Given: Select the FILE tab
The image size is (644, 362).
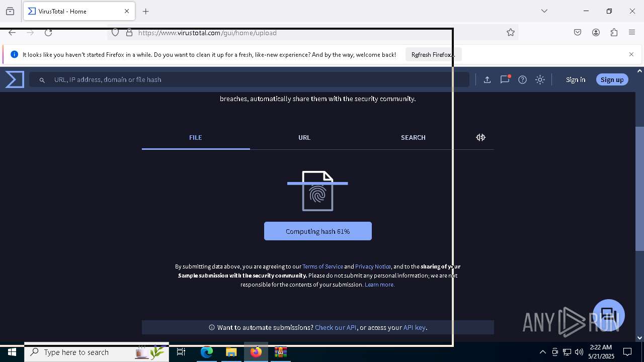Looking at the screenshot, I should pos(196,137).
